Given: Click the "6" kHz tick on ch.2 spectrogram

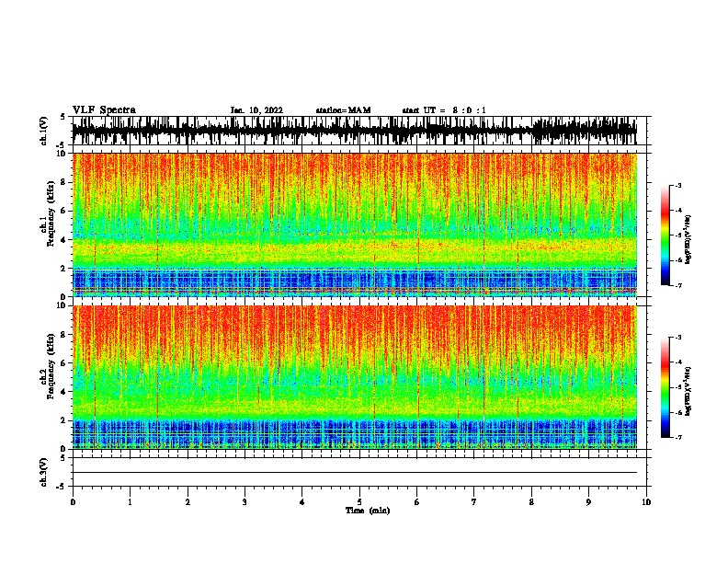Looking at the screenshot, I should [64, 363].
